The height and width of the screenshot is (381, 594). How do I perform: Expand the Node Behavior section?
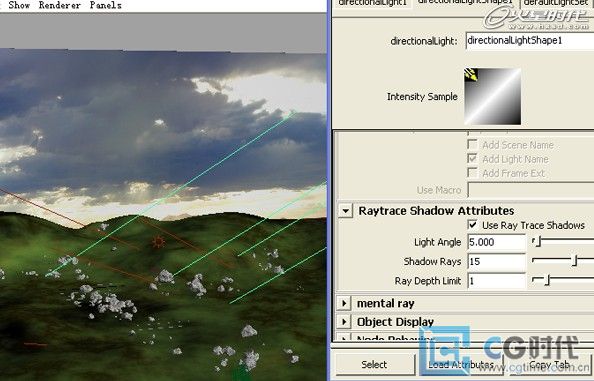[344, 338]
